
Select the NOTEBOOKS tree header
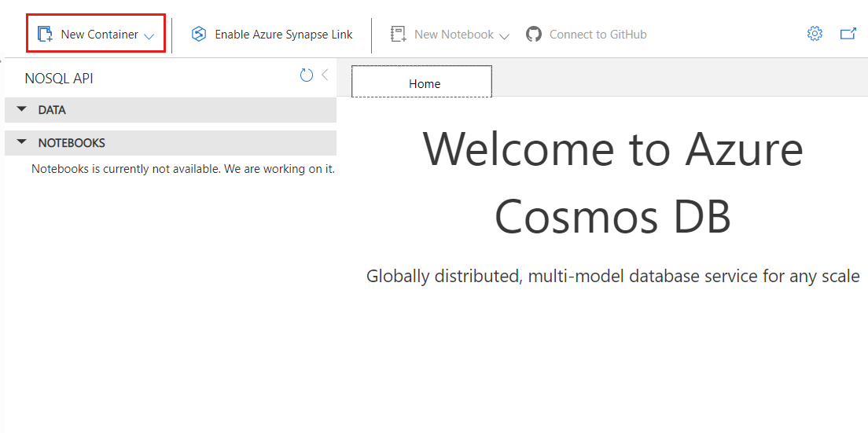[x=72, y=143]
